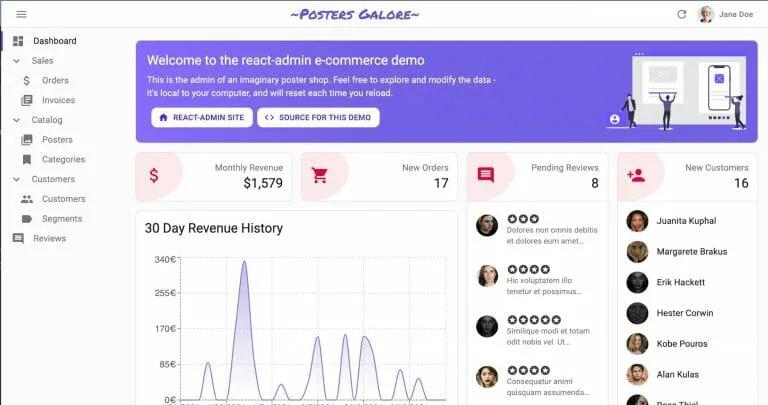Open the hamburger menu icon
The height and width of the screenshot is (405, 768).
[21, 14]
